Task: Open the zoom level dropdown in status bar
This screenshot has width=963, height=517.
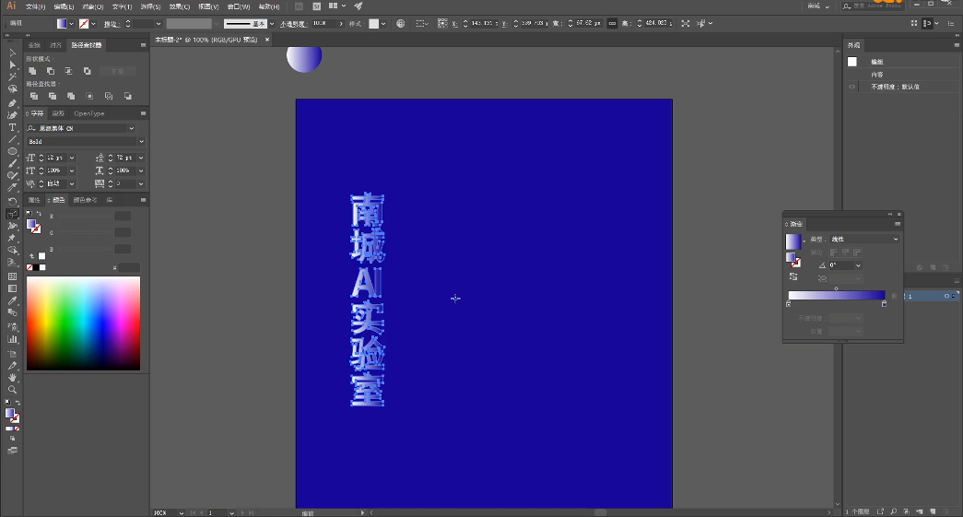Action: (x=181, y=513)
